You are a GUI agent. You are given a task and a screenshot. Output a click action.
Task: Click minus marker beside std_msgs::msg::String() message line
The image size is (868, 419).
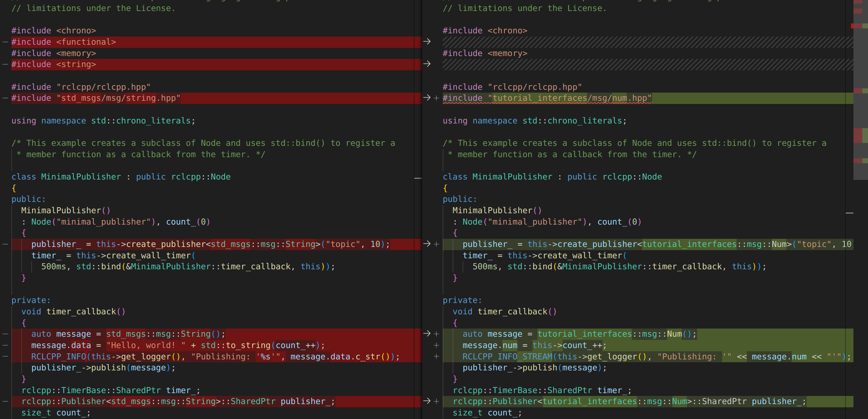coord(5,334)
